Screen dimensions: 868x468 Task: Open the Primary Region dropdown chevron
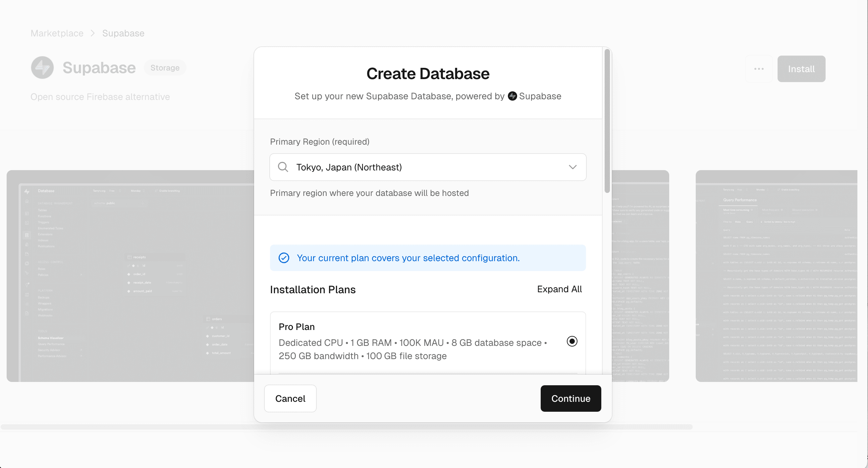coord(572,167)
